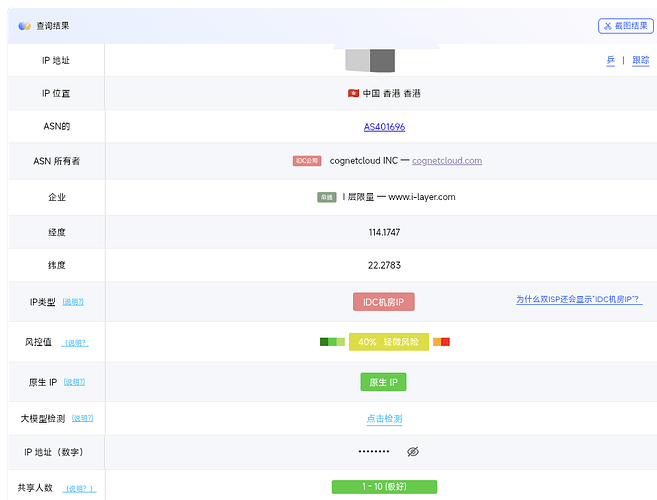The image size is (657, 500).
Task: Open the 说明 help link next to 大模型检测
Action: [x=82, y=418]
